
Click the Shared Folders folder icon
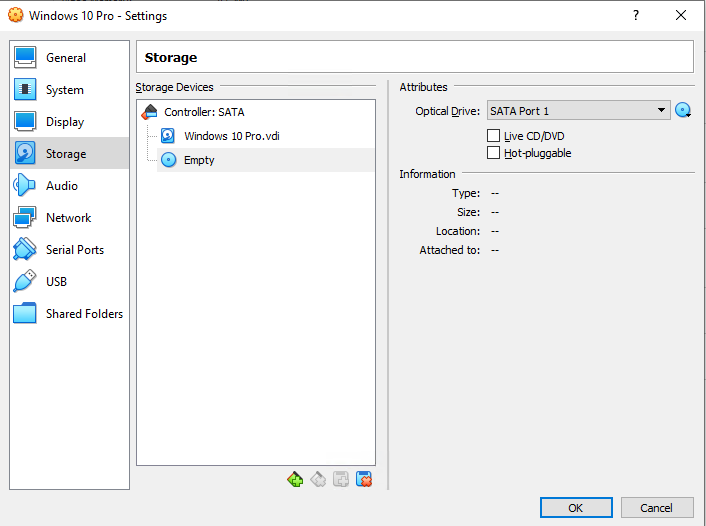coord(24,313)
